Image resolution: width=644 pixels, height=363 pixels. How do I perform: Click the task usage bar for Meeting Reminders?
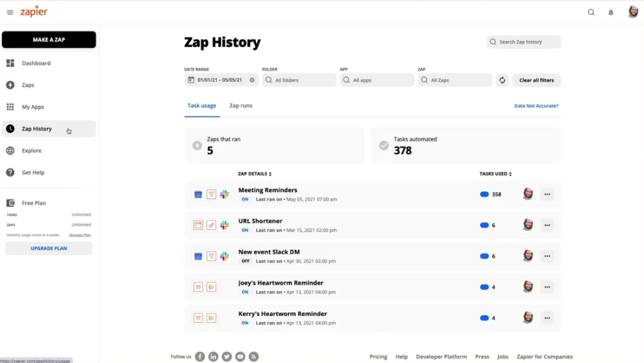(484, 194)
